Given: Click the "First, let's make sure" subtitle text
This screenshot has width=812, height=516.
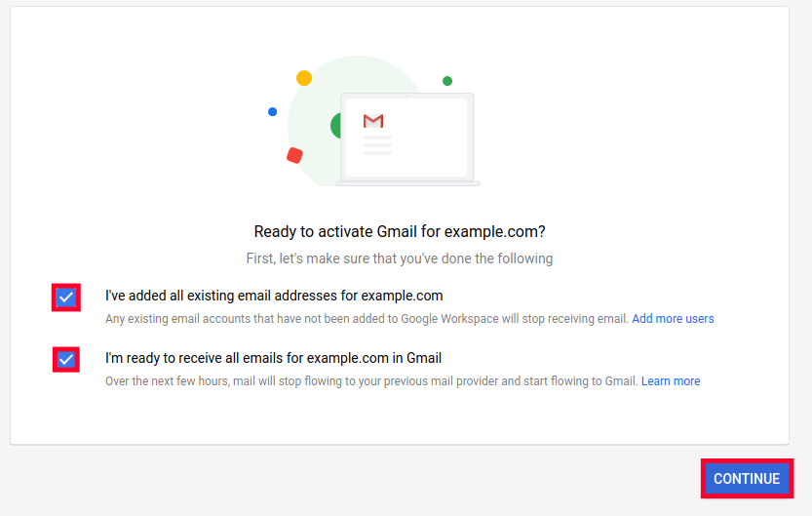Looking at the screenshot, I should tap(400, 258).
